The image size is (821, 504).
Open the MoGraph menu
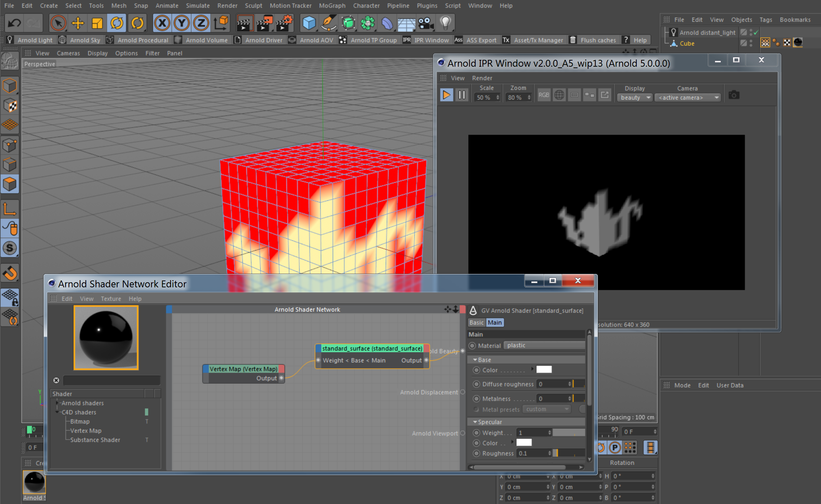332,5
